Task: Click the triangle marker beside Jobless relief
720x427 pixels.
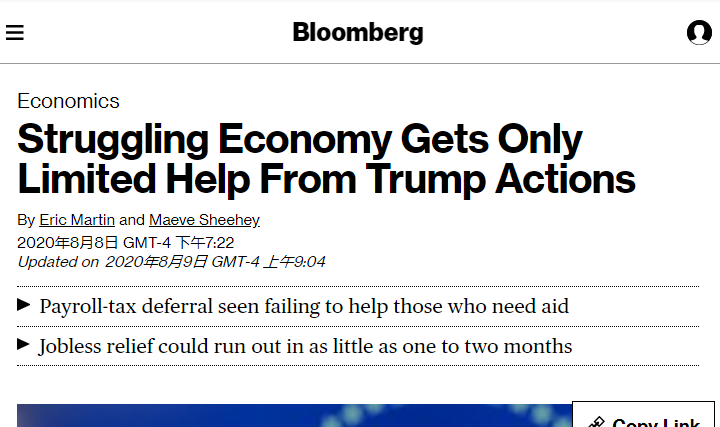Action: point(24,345)
